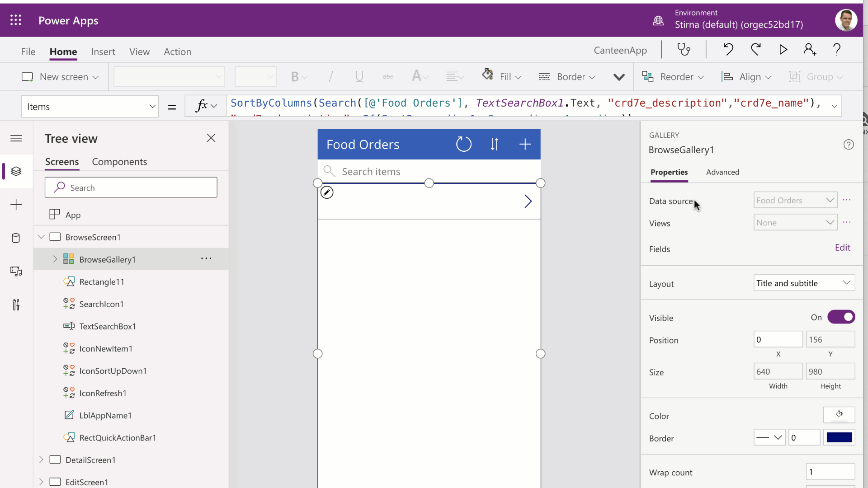Screen dimensions: 868x488
Task: Toggle Underline formatting
Action: [359, 77]
